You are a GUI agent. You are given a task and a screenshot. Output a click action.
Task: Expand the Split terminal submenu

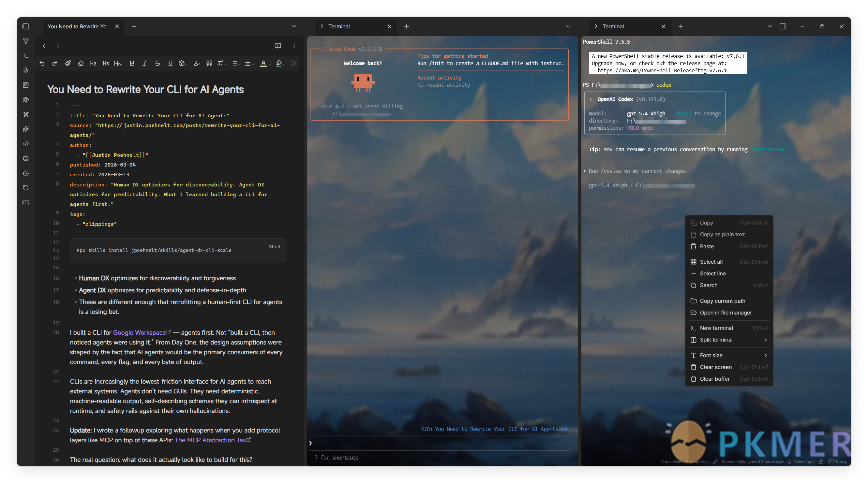(x=729, y=340)
